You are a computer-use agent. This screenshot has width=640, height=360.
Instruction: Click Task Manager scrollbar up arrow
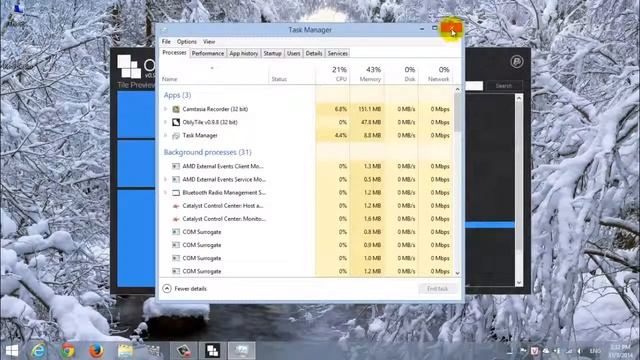(x=458, y=89)
